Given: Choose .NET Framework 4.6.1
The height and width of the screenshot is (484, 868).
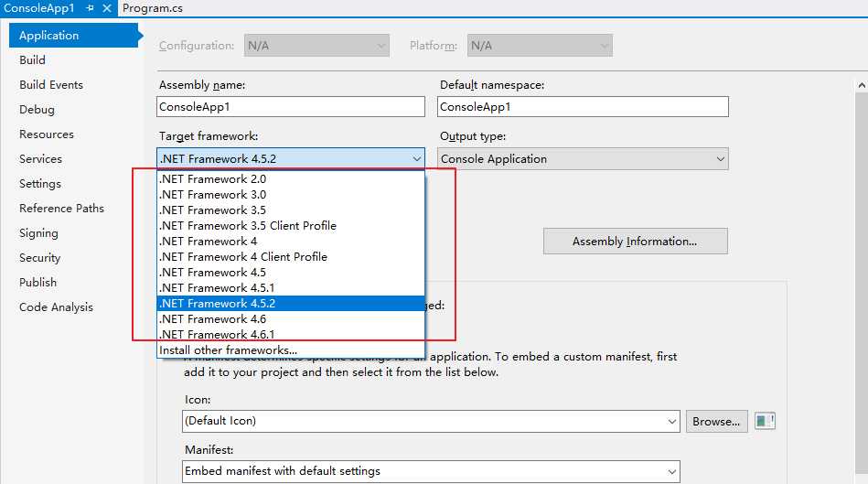Looking at the screenshot, I should [291, 335].
